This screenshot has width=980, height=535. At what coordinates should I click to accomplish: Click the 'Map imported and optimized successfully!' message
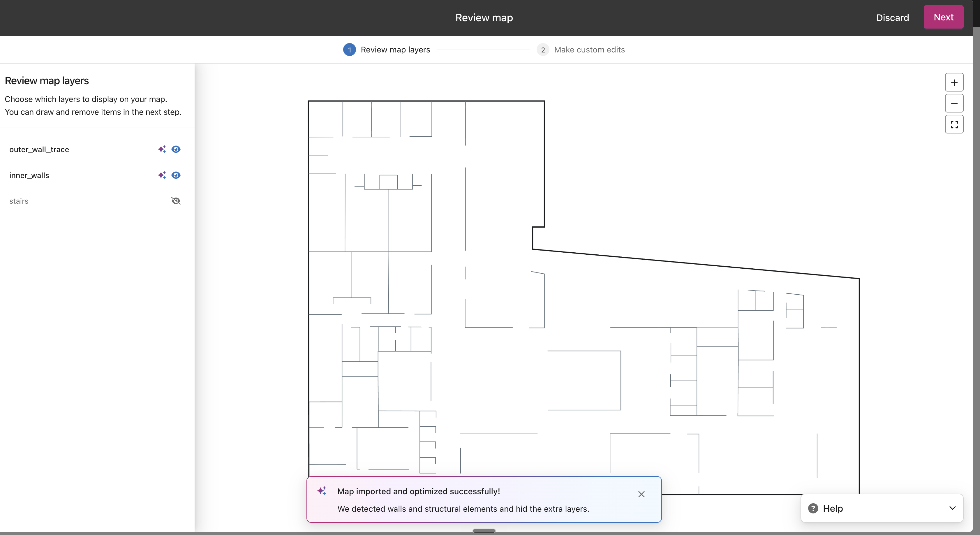[418, 491]
